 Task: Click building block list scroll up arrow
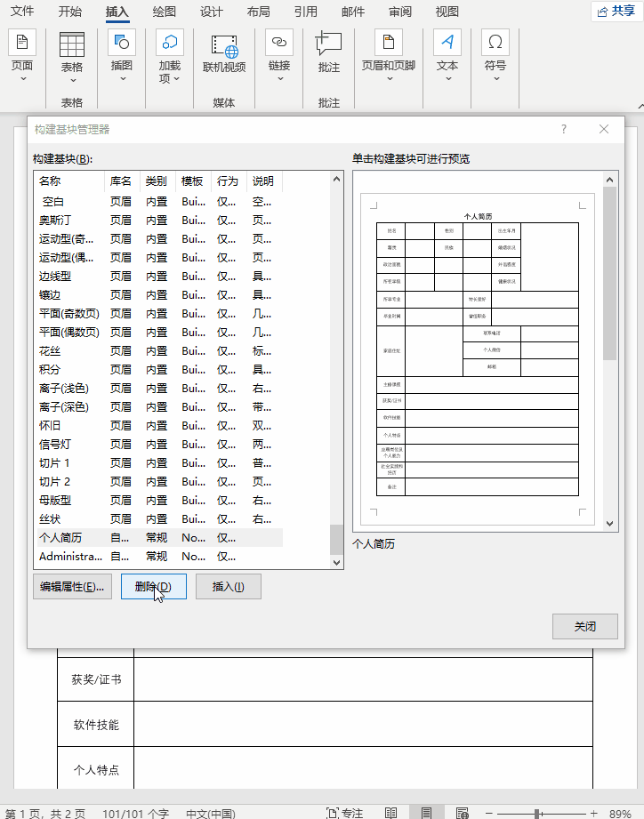[337, 179]
